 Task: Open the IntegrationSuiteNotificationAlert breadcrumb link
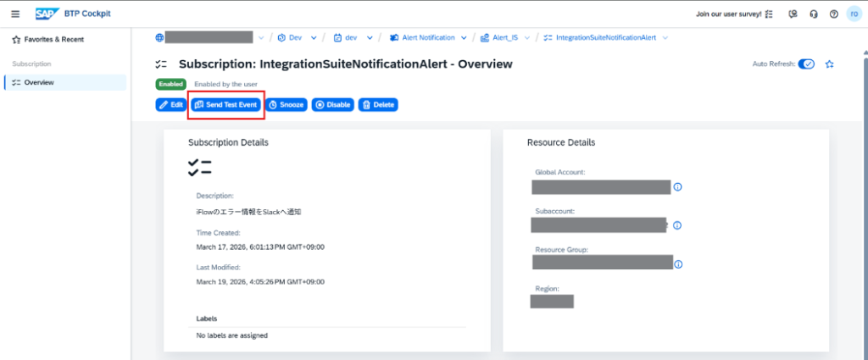pyautogui.click(x=605, y=38)
